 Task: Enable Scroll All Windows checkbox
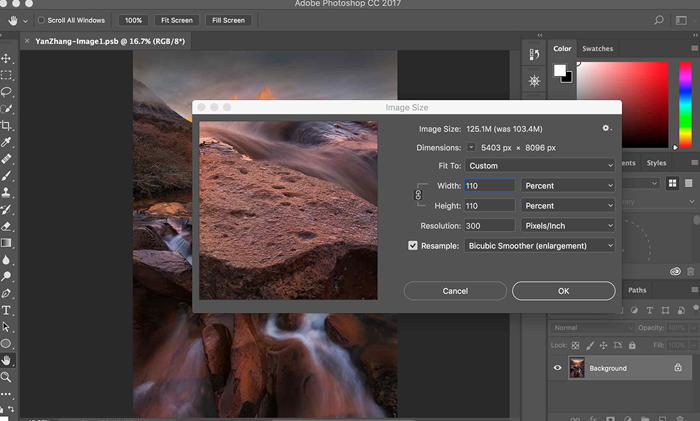click(40, 20)
